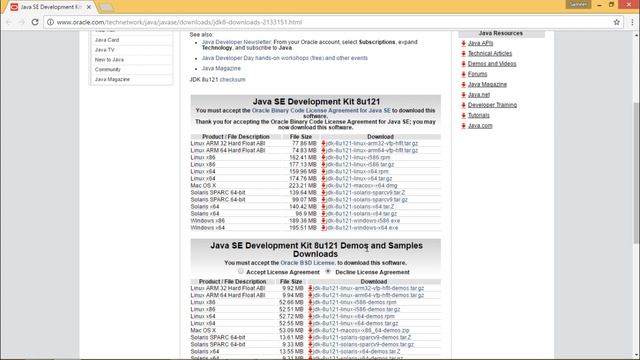Download jdk-8u121-linux-x64.tar.gz
Screen dimensions: 640x360
tap(359, 178)
